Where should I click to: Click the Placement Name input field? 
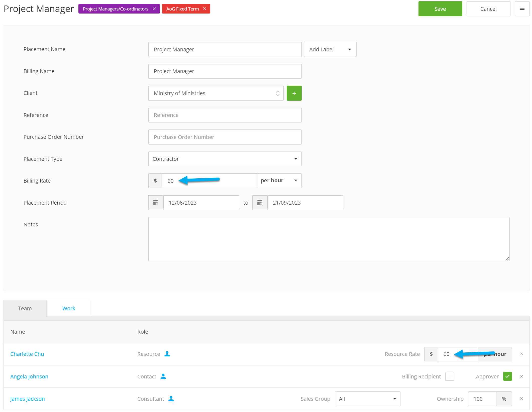[225, 49]
